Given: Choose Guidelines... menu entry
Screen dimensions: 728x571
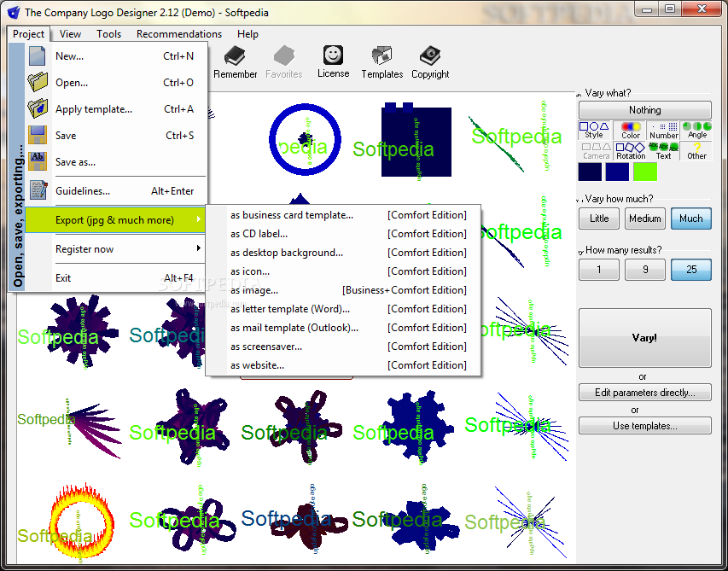Looking at the screenshot, I should (x=115, y=190).
